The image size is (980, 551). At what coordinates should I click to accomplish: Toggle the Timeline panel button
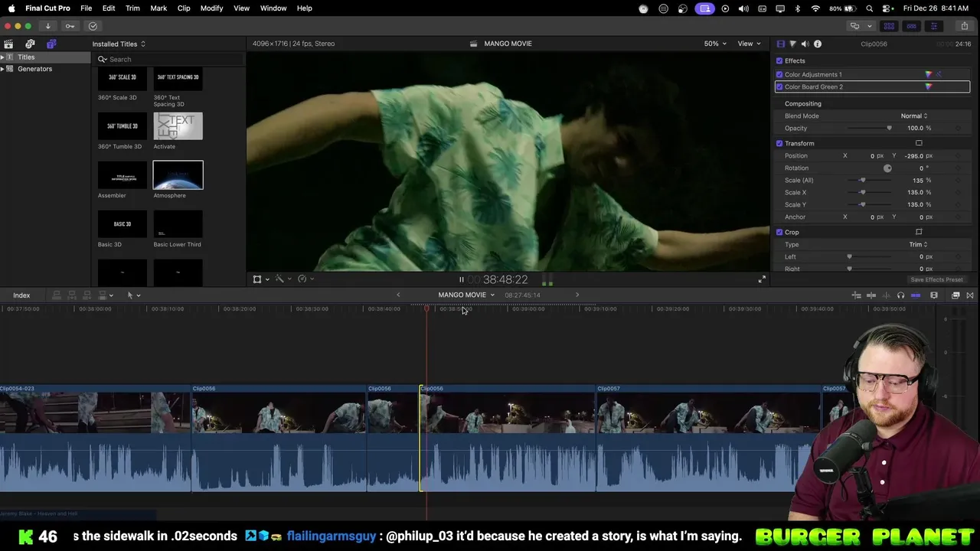point(911,26)
